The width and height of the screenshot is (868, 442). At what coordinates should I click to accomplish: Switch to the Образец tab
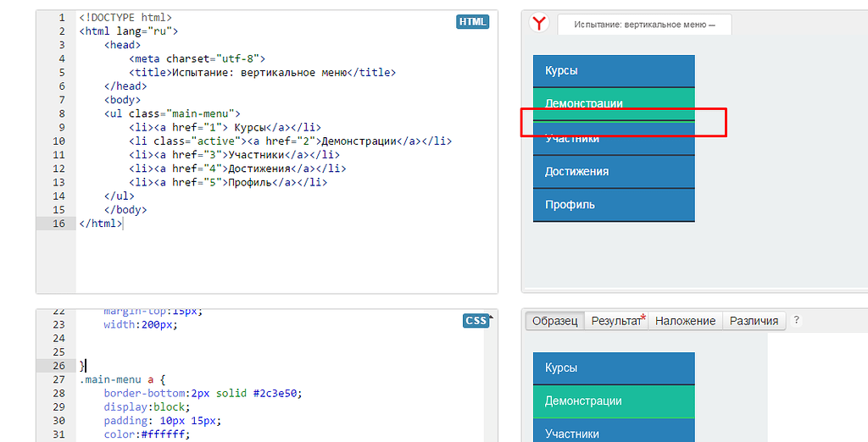click(x=555, y=321)
